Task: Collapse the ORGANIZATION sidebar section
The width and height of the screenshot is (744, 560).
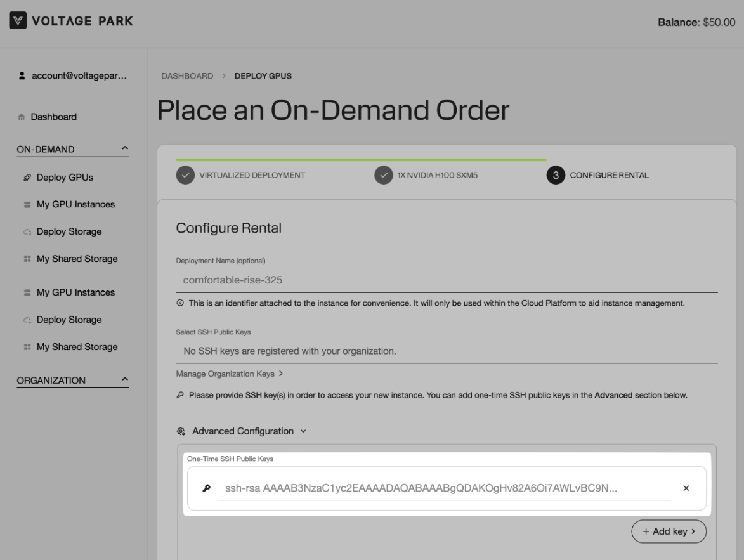Action: coord(124,380)
